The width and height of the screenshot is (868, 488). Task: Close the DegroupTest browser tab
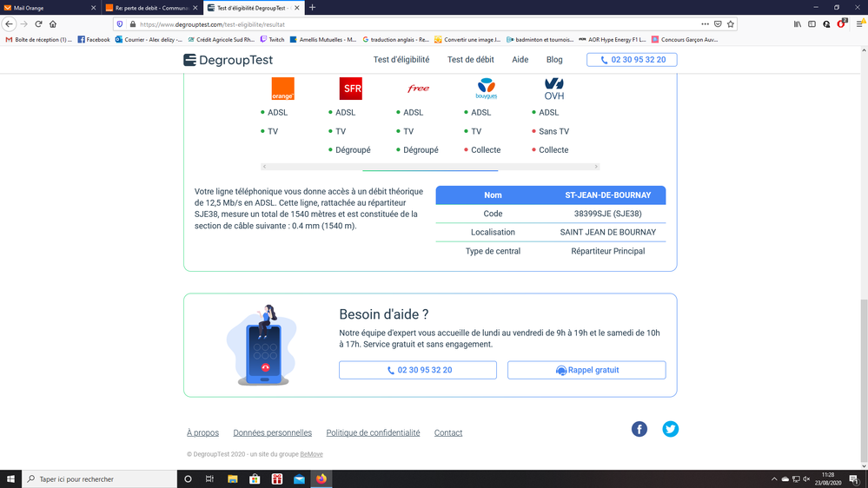pyautogui.click(x=297, y=8)
